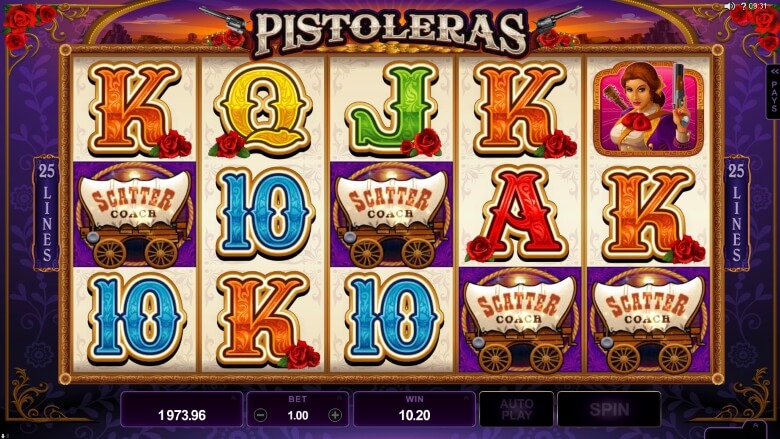The height and width of the screenshot is (439, 780).
Task: Expand the PAYS side panel
Action: pos(774,92)
